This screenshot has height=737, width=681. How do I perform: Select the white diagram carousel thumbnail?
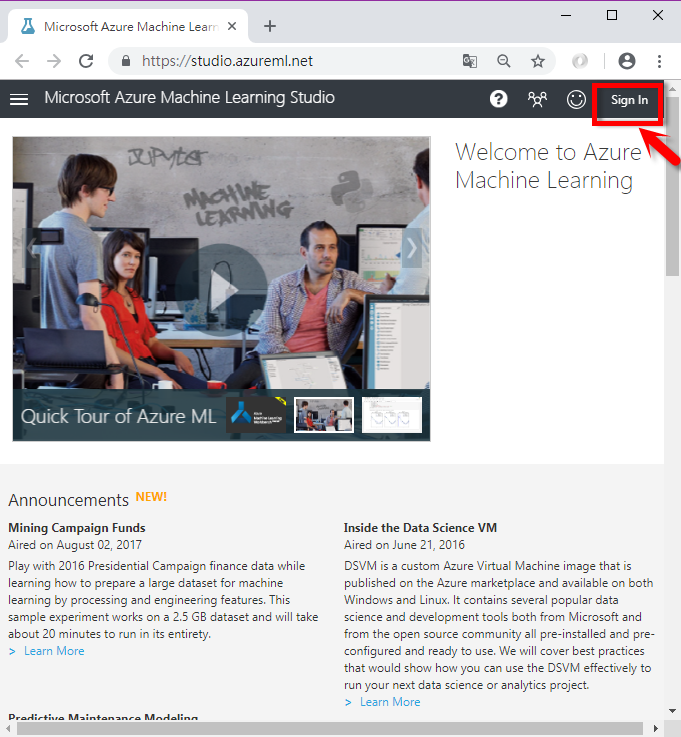[x=391, y=415]
